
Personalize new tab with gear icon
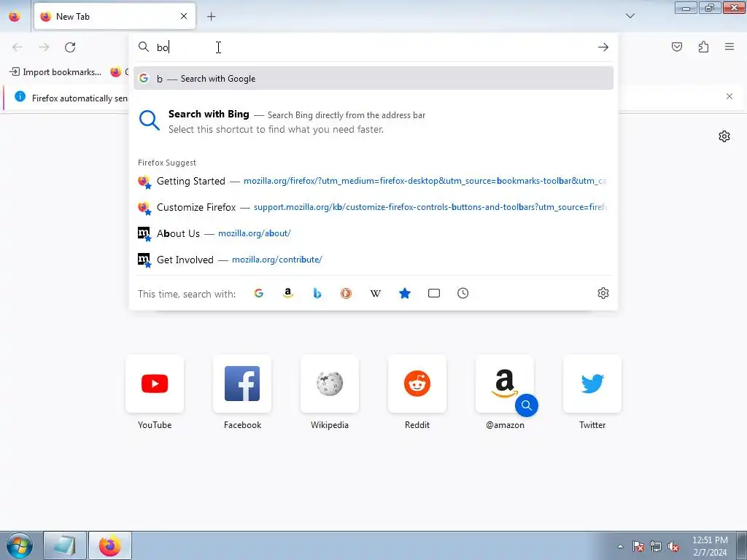pos(724,136)
